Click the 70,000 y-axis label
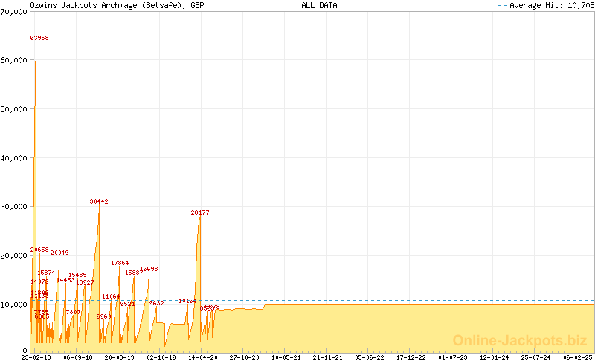 coord(14,13)
